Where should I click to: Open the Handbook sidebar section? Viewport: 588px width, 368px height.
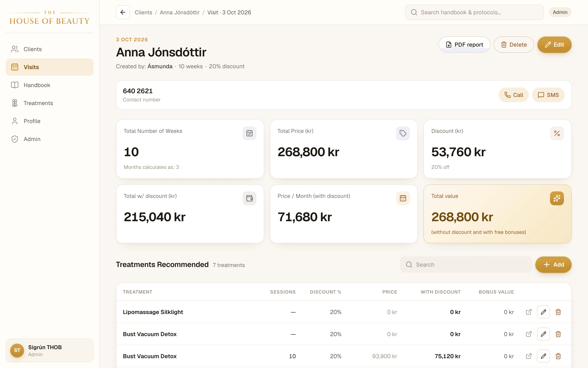50,85
